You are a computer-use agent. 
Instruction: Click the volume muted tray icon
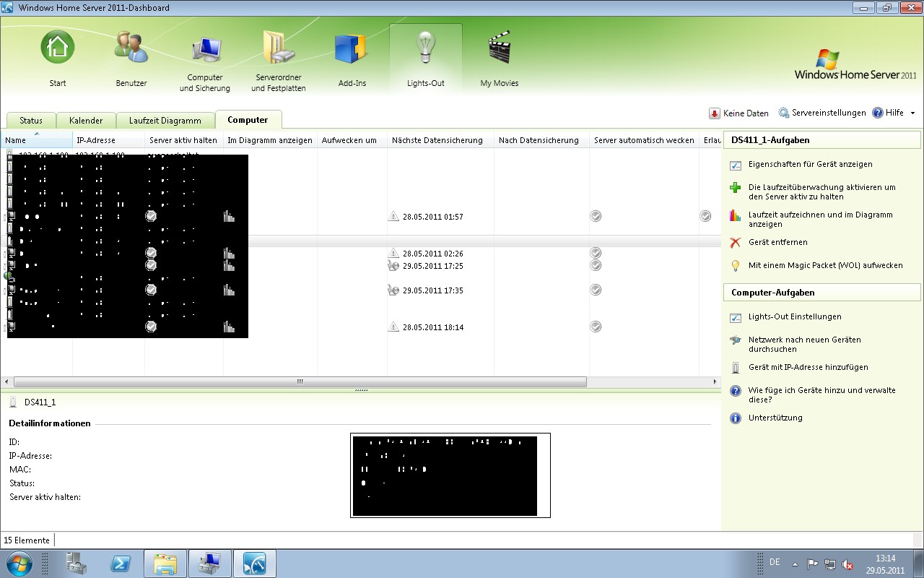(x=848, y=564)
